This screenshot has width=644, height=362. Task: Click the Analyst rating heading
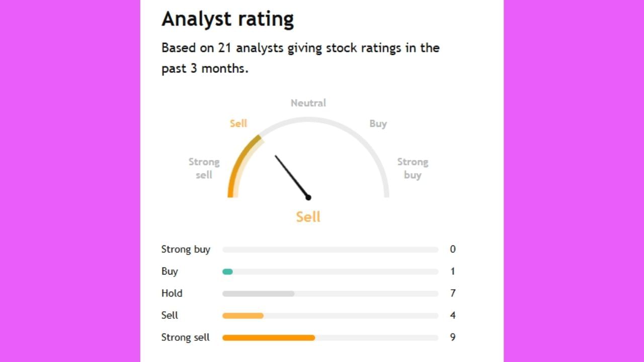(x=227, y=19)
